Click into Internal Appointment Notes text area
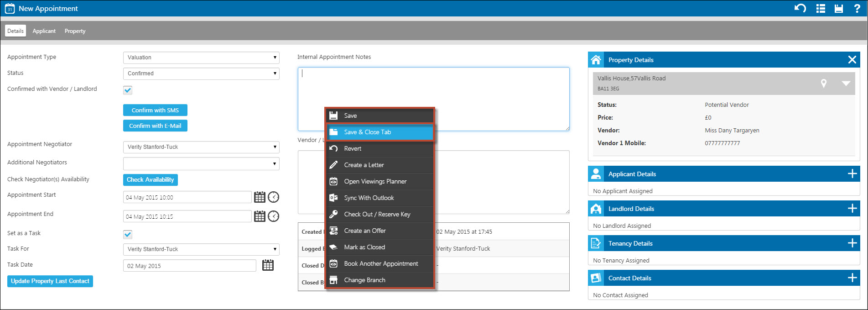 coord(434,99)
